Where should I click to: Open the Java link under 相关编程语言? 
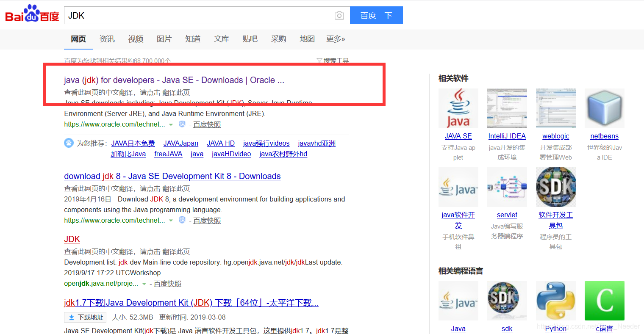[458, 329]
